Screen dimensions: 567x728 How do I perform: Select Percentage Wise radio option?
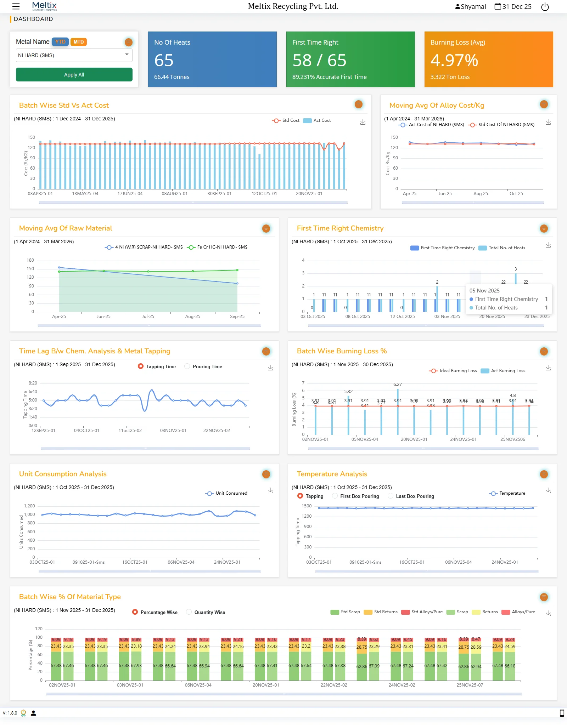point(135,612)
